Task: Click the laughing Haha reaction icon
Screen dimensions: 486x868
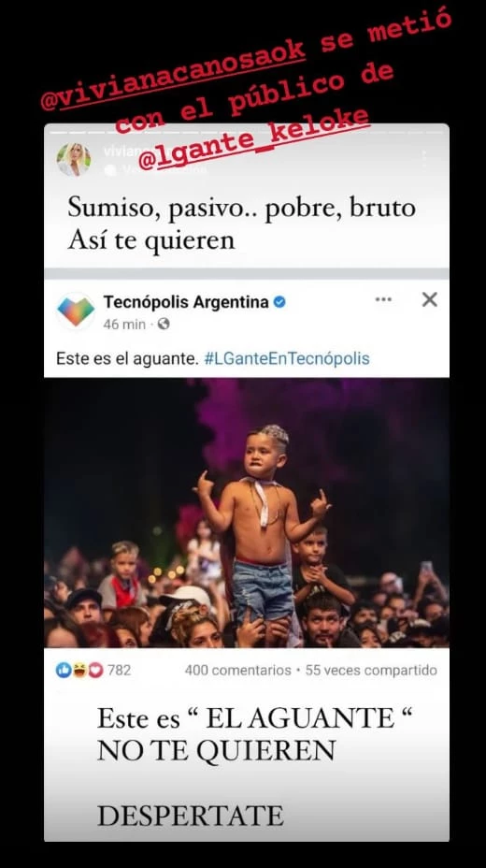Action: tap(79, 671)
